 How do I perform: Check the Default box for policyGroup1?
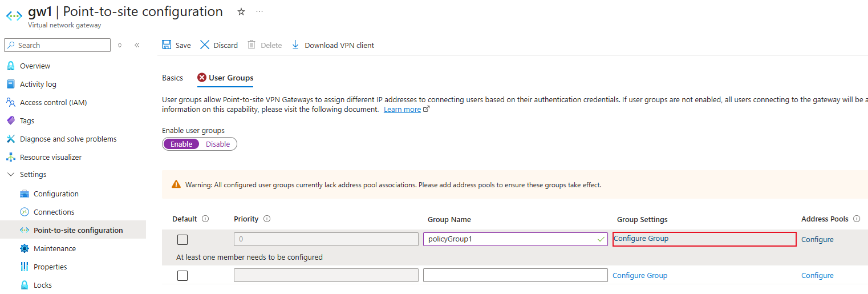pos(182,240)
